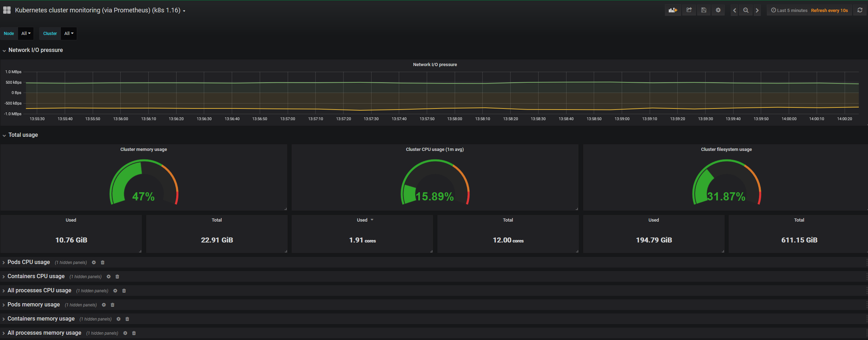This screenshot has width=868, height=340.
Task: Open the Grafana dashboards grid icon
Action: tap(7, 10)
